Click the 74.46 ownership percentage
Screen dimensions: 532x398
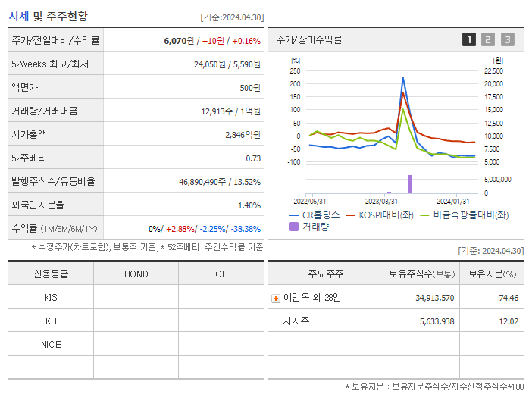click(x=509, y=298)
